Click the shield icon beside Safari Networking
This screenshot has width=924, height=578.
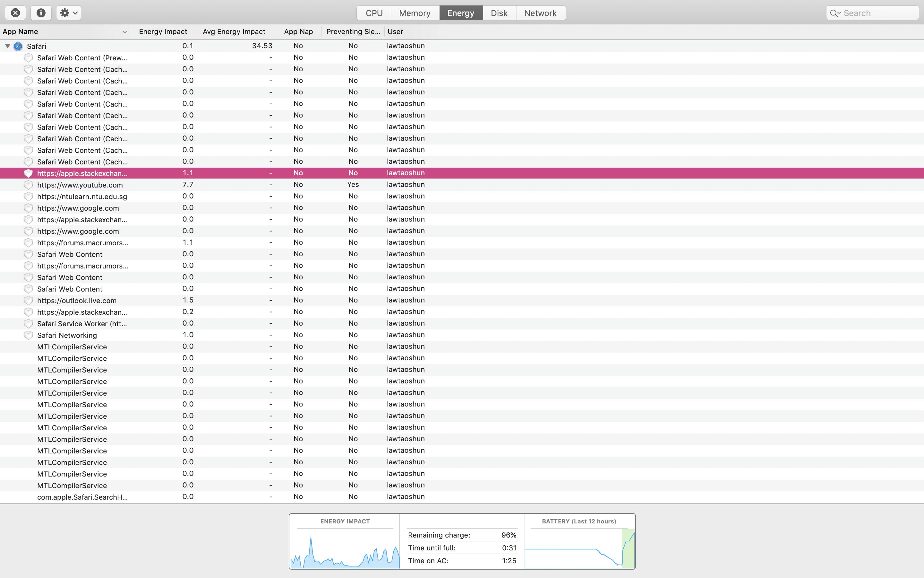[28, 335]
